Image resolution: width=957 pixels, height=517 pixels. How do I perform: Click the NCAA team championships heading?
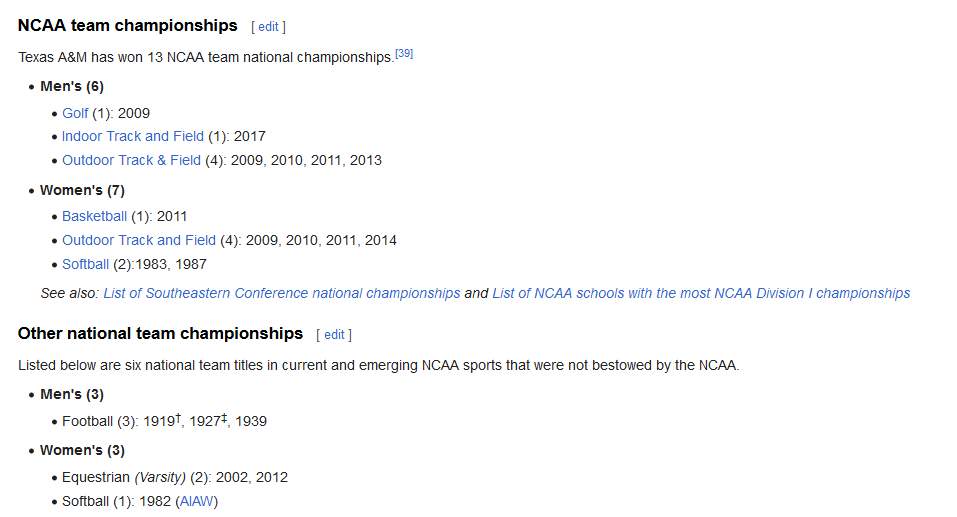[127, 26]
